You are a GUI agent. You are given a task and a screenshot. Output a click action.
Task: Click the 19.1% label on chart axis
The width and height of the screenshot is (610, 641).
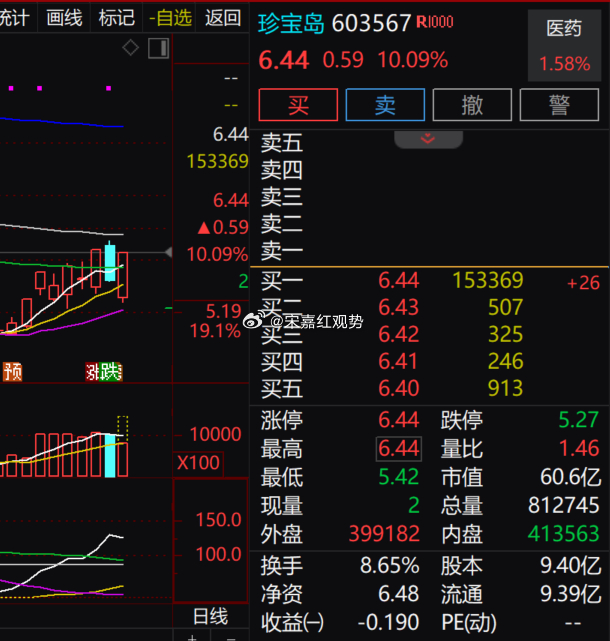[x=215, y=331]
